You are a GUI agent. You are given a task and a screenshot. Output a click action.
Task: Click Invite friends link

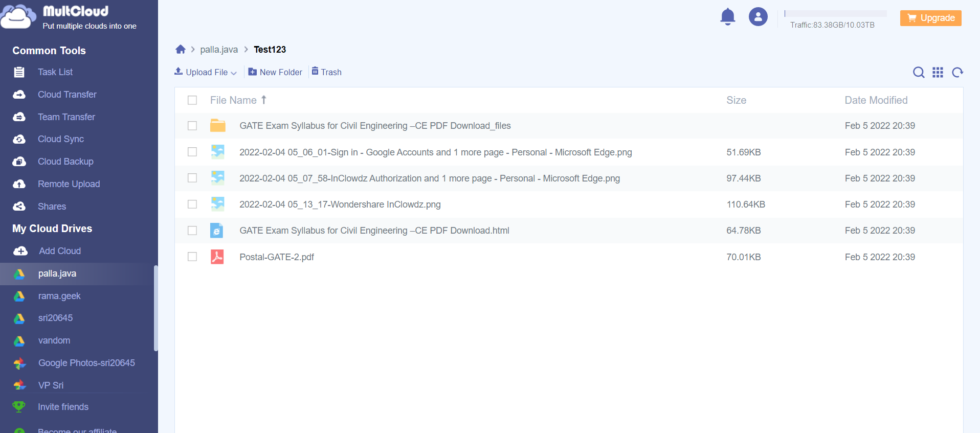tap(63, 407)
